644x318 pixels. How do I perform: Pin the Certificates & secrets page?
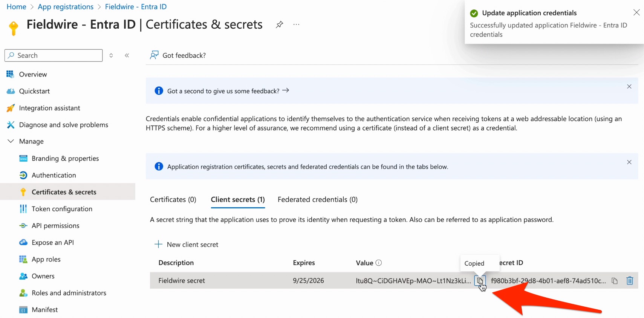[x=279, y=24]
